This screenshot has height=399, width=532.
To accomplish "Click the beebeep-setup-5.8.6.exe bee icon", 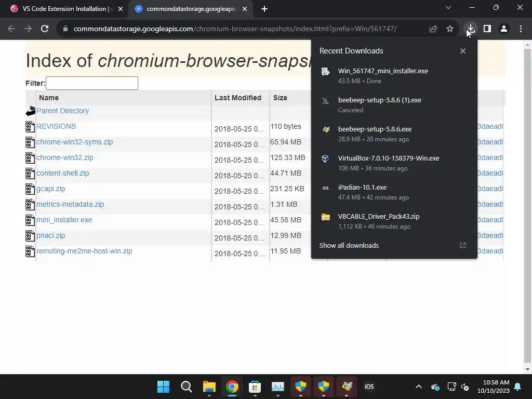I will (x=326, y=129).
